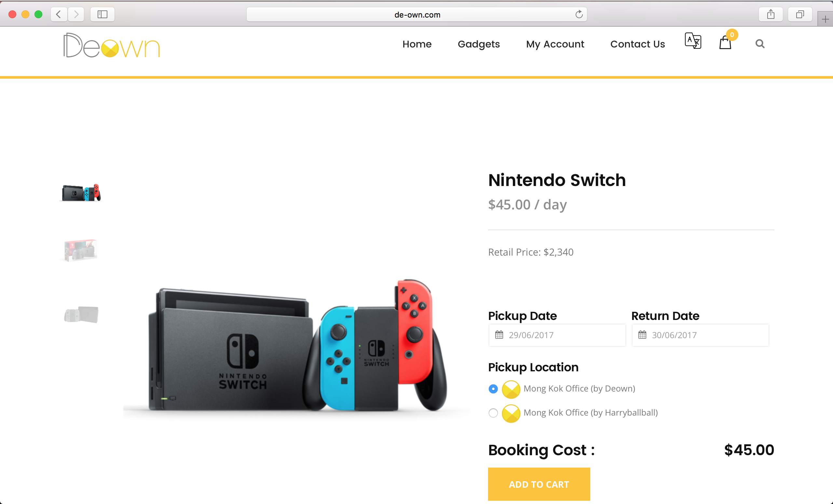Click the Safari share icon
This screenshot has height=504, width=833.
(771, 15)
